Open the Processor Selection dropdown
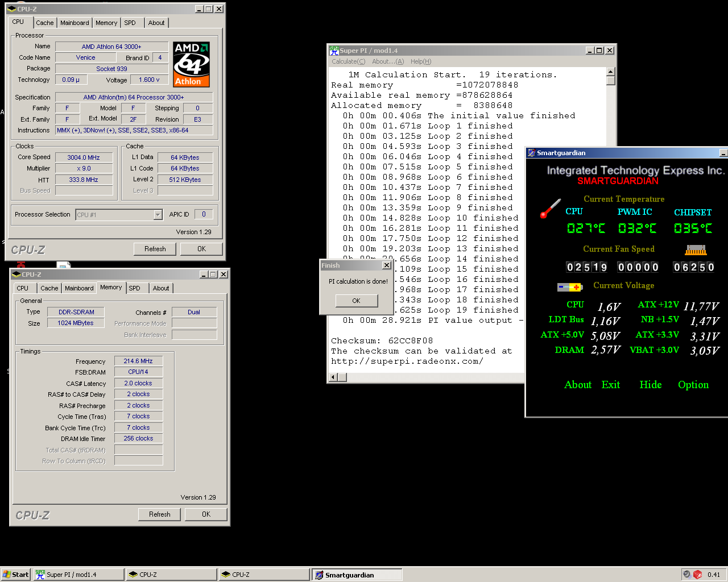The height and width of the screenshot is (582, 728). tap(158, 215)
